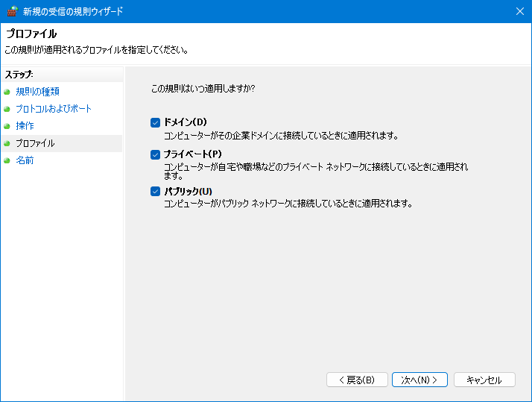Image resolution: width=532 pixels, height=402 pixels.
Task: Open the プロトコルおよびポート step
Action: click(x=54, y=109)
